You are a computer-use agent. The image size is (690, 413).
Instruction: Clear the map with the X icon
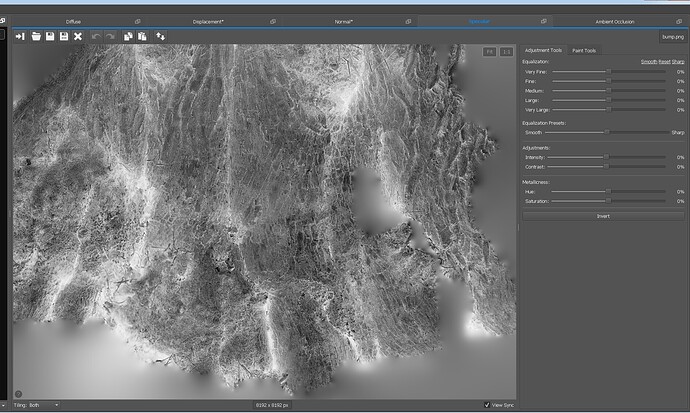pos(78,37)
